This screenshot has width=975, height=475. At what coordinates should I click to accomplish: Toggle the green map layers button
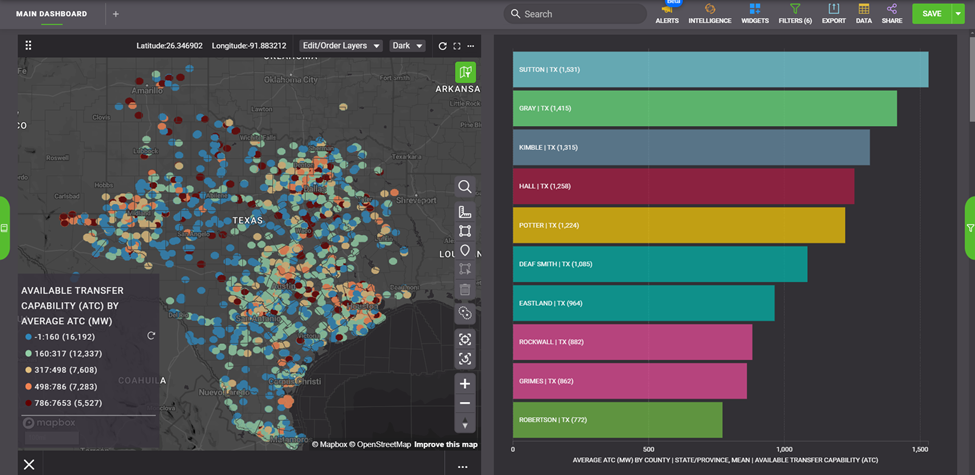[465, 72]
